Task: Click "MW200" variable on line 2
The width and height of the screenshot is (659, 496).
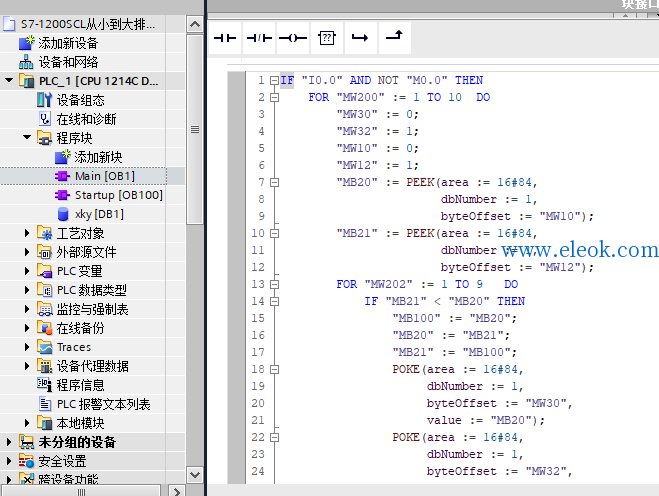Action: click(360, 98)
